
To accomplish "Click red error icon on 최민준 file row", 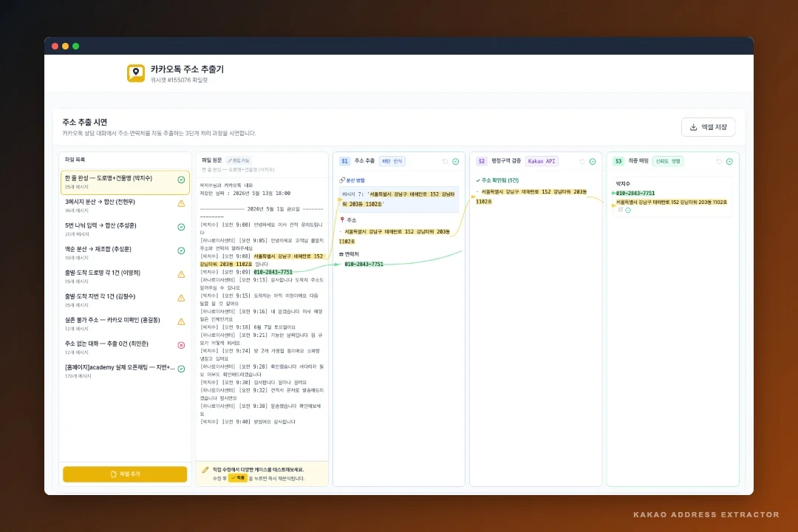I will pyautogui.click(x=181, y=345).
